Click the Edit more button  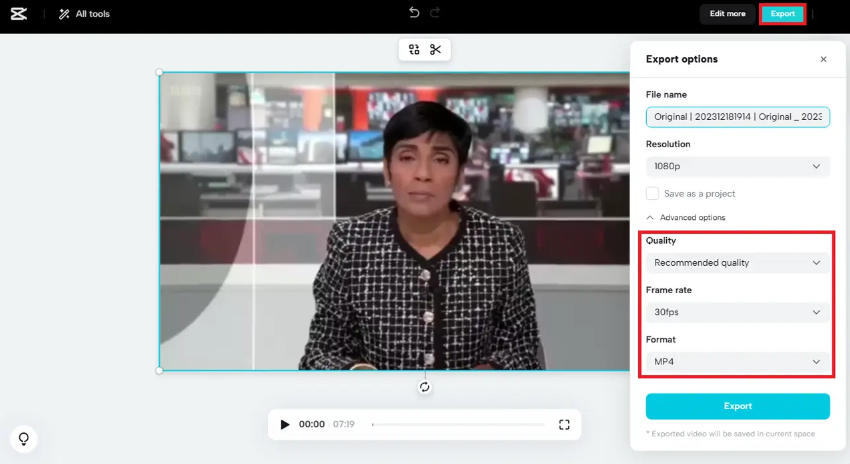[x=727, y=14]
